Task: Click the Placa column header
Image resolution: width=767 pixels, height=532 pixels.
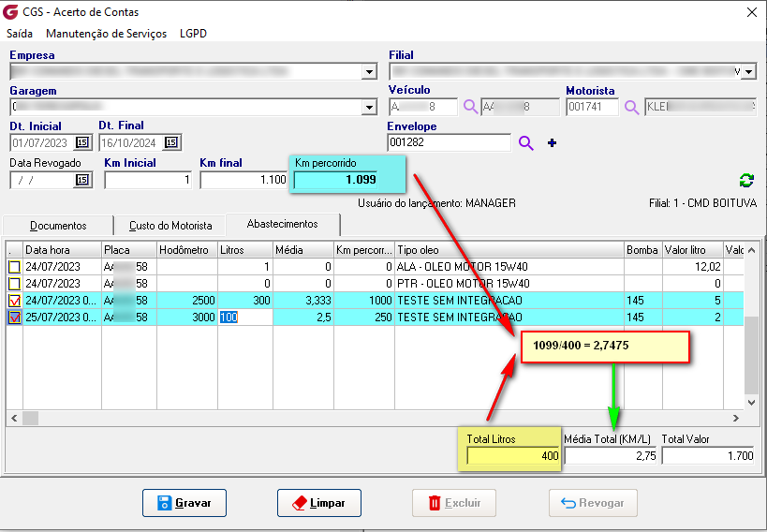Action: pyautogui.click(x=129, y=250)
